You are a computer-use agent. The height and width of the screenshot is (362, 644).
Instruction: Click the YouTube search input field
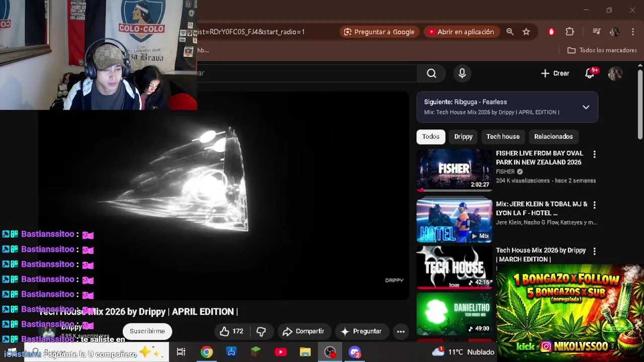pyautogui.click(x=307, y=73)
